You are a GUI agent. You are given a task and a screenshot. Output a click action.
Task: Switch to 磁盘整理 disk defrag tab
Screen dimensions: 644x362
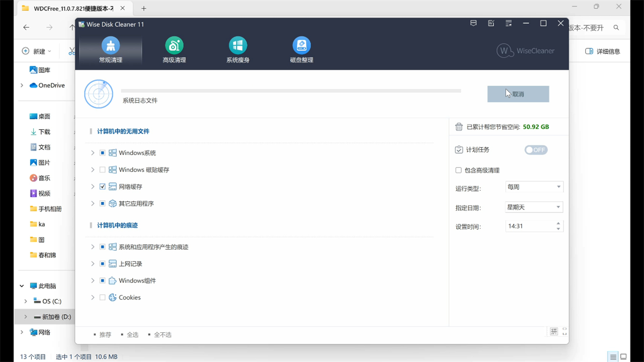click(301, 49)
